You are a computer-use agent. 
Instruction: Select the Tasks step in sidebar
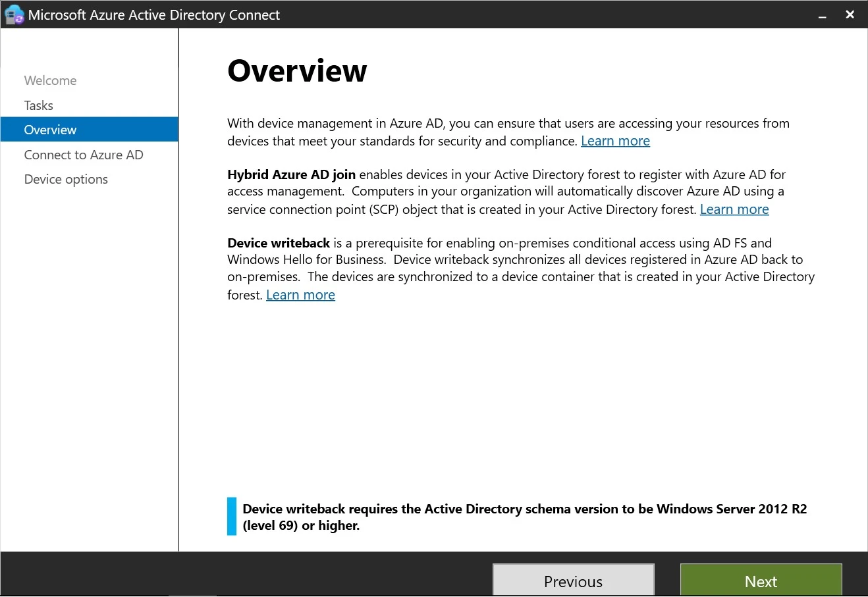pos(38,105)
